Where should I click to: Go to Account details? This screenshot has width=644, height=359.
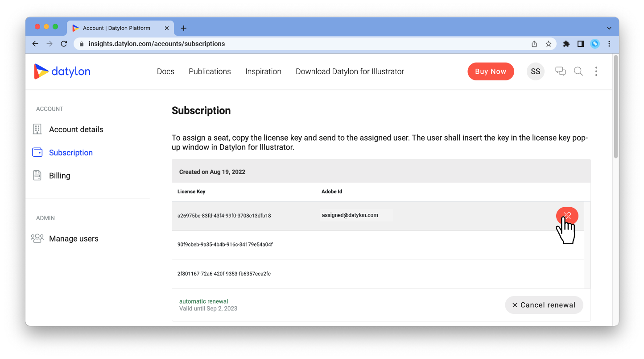(76, 129)
